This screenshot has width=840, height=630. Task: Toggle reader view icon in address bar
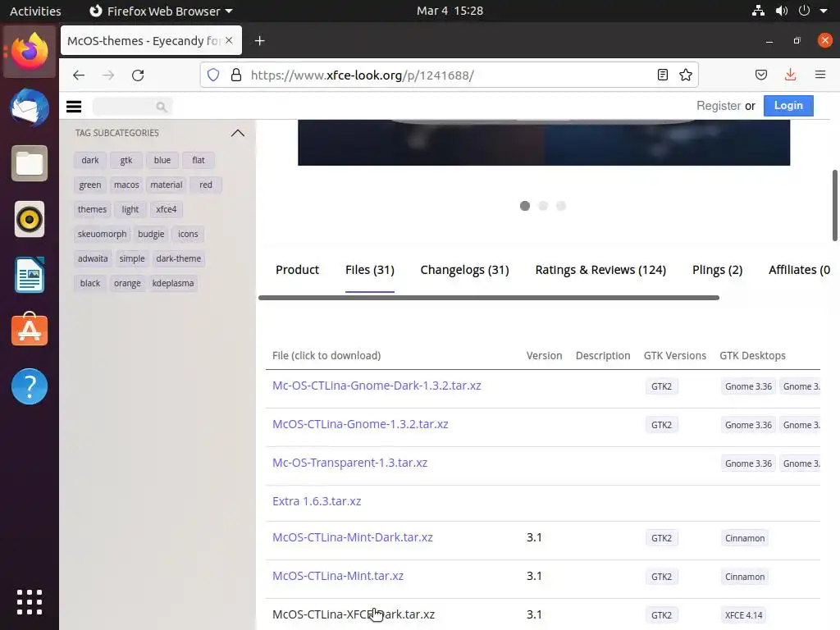pos(663,75)
